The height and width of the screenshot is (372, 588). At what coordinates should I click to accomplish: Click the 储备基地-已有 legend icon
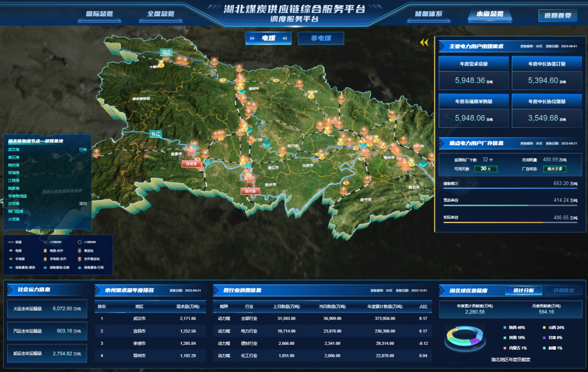(x=79, y=268)
